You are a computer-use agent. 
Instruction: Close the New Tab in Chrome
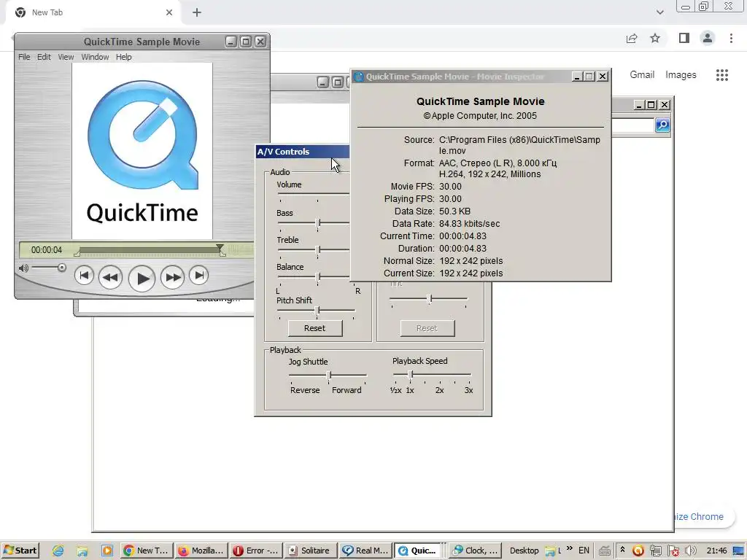pyautogui.click(x=169, y=12)
